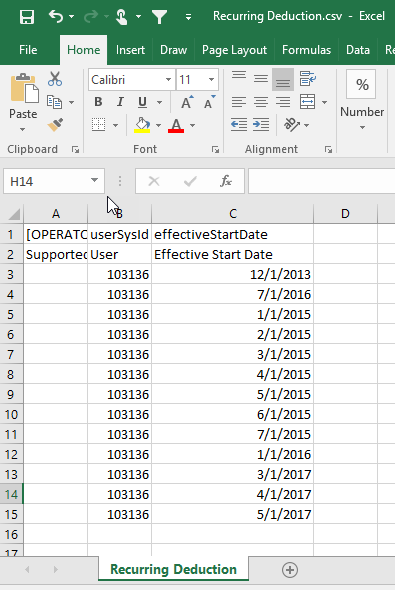Click the Select All corner triangle
Viewport: 395px width, 590px height.
tap(14, 214)
